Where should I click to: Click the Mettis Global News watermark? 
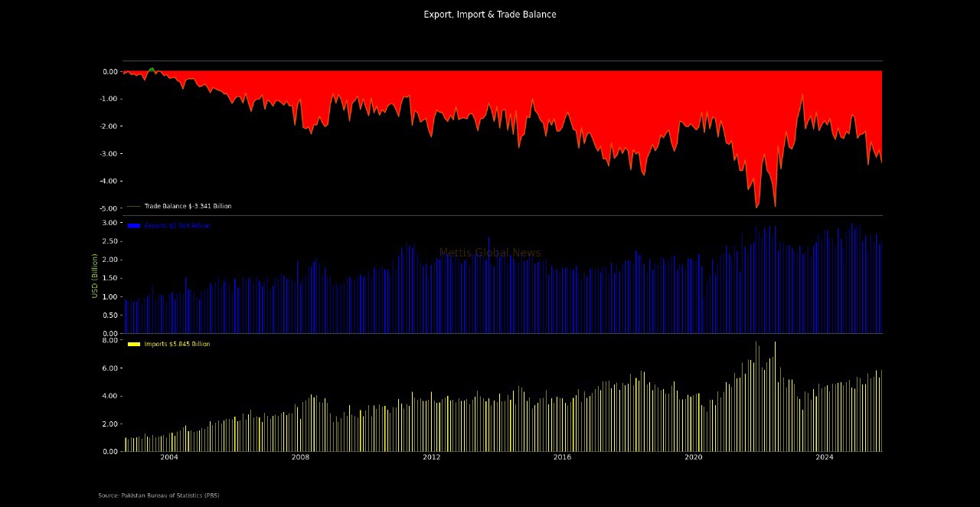click(x=490, y=253)
